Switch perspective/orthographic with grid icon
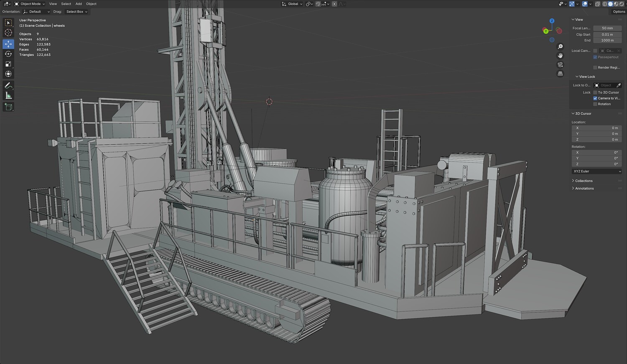 tap(561, 74)
